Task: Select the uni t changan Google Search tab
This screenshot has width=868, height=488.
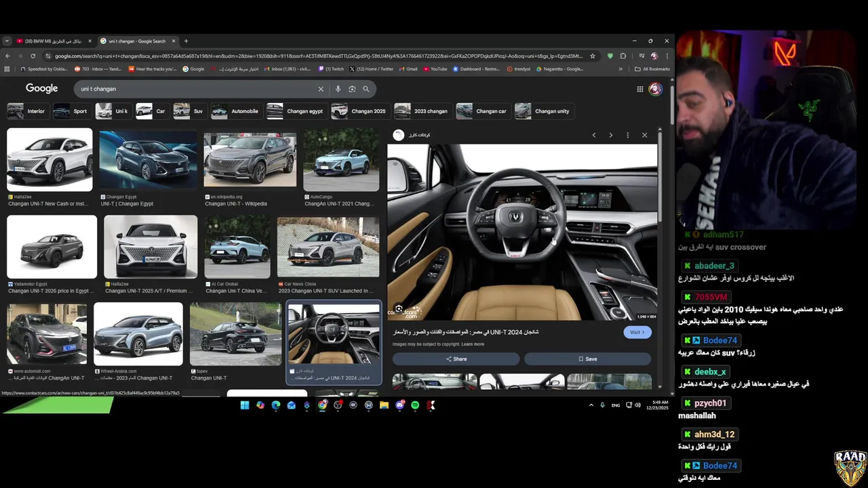Action: [138, 41]
